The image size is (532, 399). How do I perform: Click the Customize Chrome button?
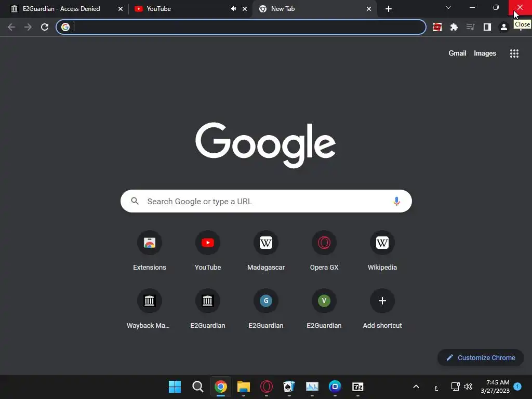(x=481, y=357)
